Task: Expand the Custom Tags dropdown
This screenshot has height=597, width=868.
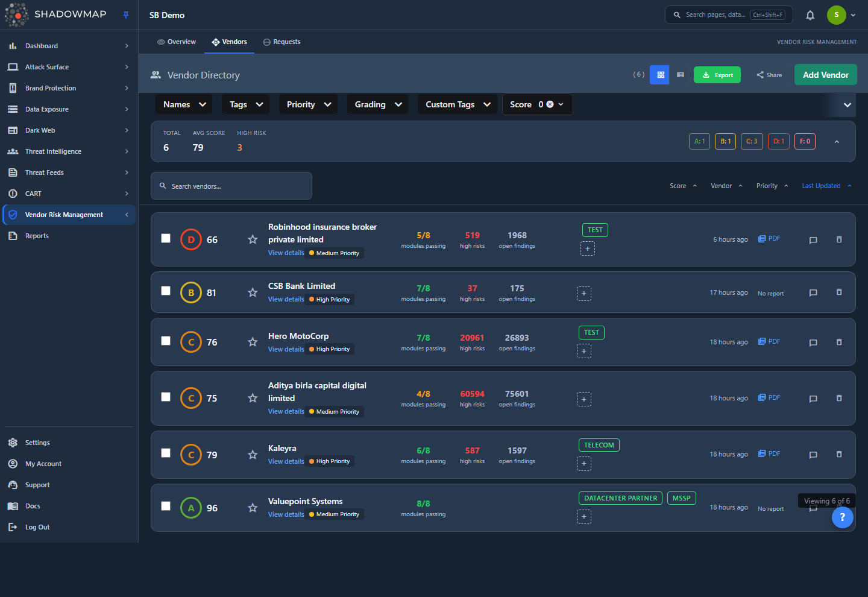Action: (x=458, y=104)
